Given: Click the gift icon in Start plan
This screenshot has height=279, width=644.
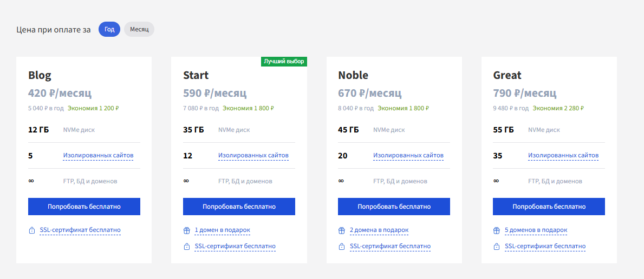Looking at the screenshot, I should 186,230.
